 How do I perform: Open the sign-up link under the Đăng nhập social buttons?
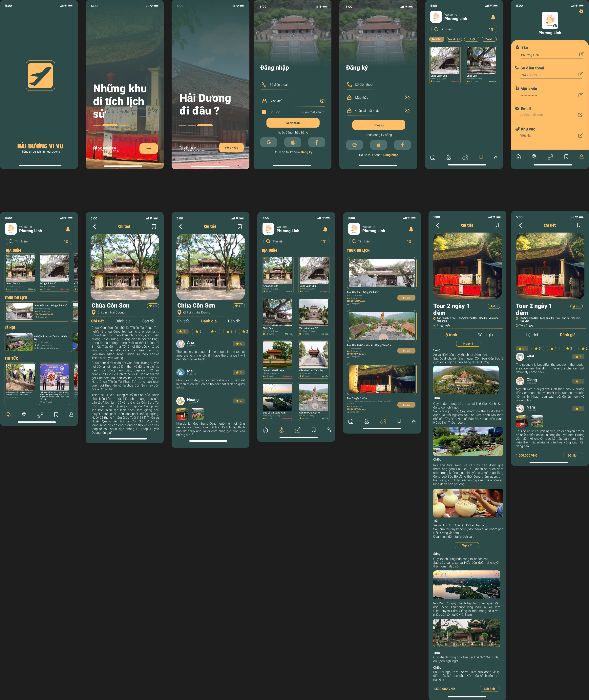[305, 152]
